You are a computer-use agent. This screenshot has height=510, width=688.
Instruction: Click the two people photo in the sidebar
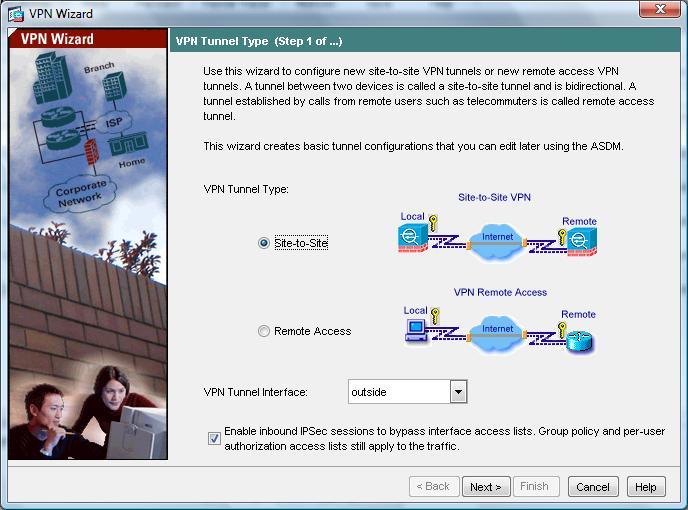pyautogui.click(x=88, y=413)
